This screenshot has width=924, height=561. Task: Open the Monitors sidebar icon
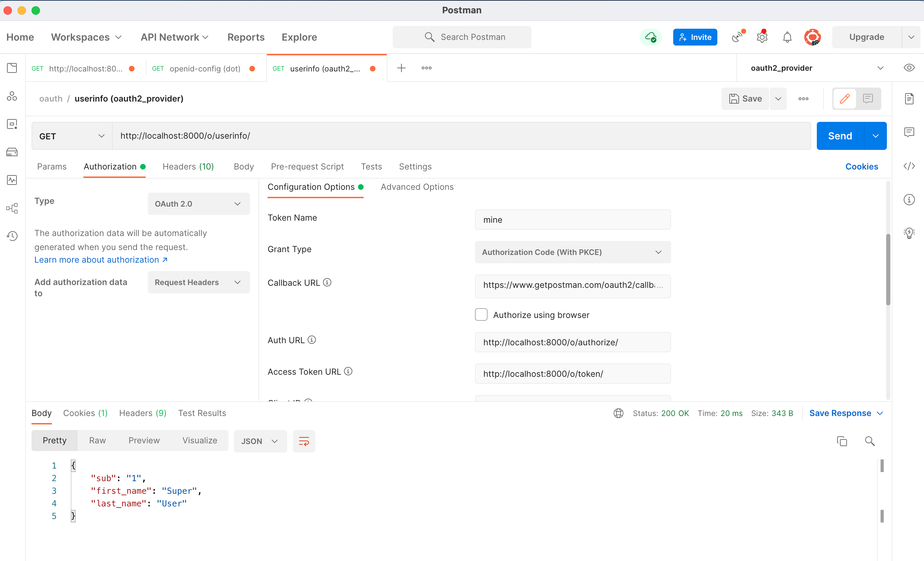pyautogui.click(x=12, y=180)
